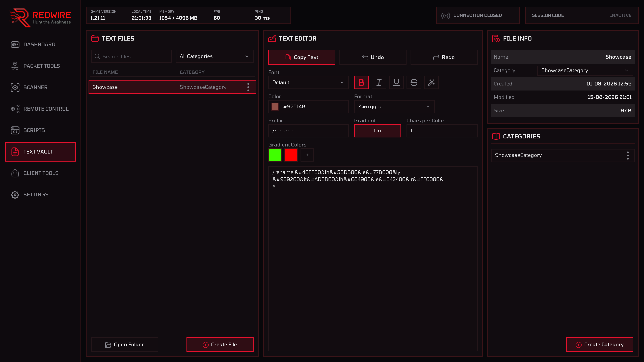Click the Scanner eye icon

(x=15, y=87)
